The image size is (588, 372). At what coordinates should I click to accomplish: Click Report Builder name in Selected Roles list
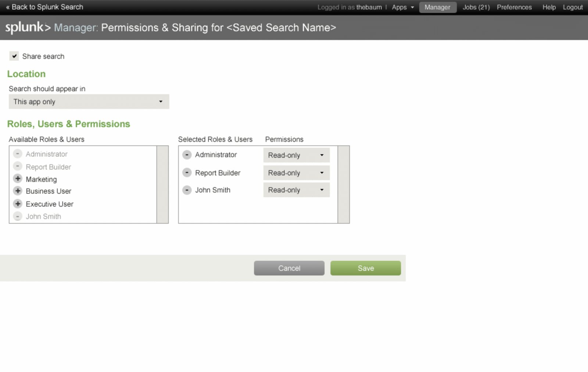pyautogui.click(x=218, y=173)
